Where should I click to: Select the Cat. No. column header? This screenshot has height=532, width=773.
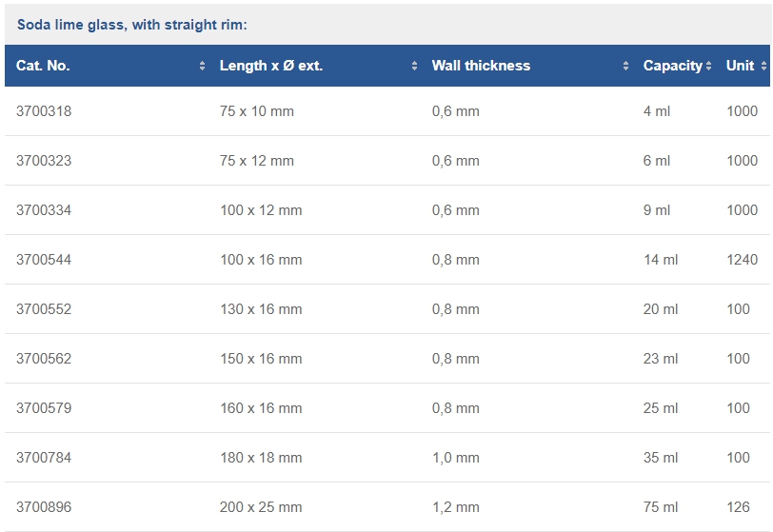coord(43,66)
